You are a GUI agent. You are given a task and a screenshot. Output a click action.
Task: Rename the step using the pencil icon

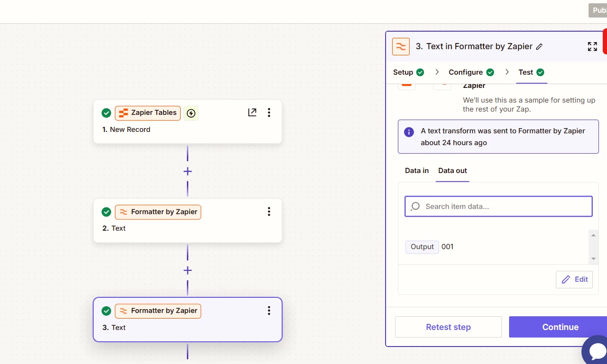pyautogui.click(x=539, y=47)
